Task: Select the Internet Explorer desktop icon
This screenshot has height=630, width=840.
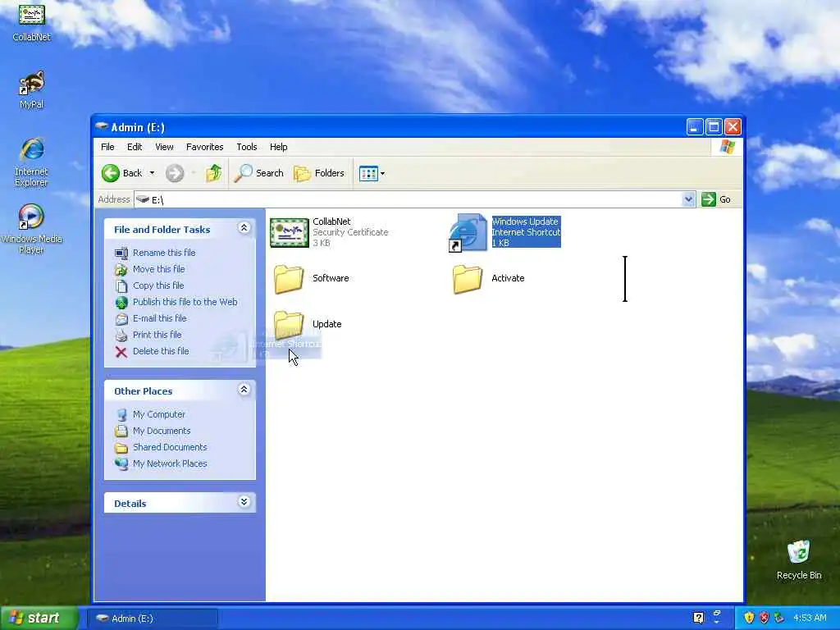Action: click(32, 162)
